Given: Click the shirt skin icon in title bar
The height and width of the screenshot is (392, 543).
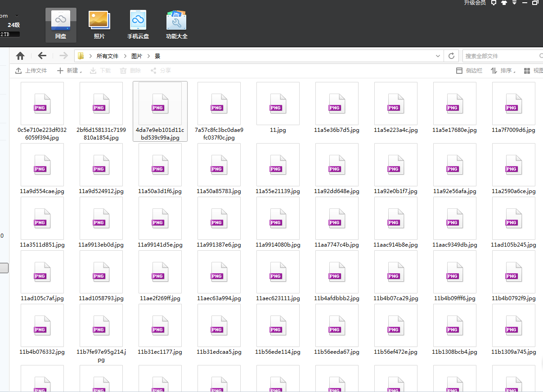Looking at the screenshot, I should click(504, 3).
